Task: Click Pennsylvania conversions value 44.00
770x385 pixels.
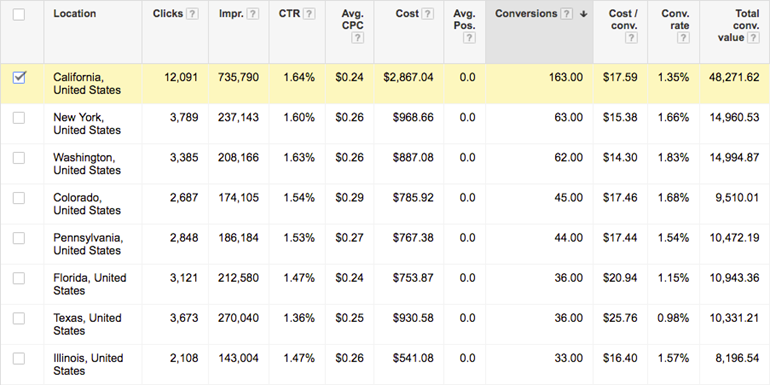Action: tap(569, 238)
